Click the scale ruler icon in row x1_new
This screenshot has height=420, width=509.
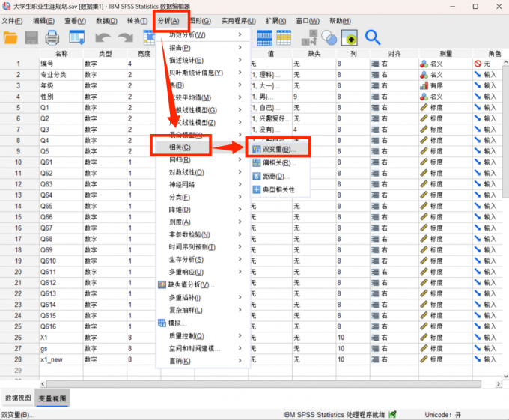[x=424, y=359]
